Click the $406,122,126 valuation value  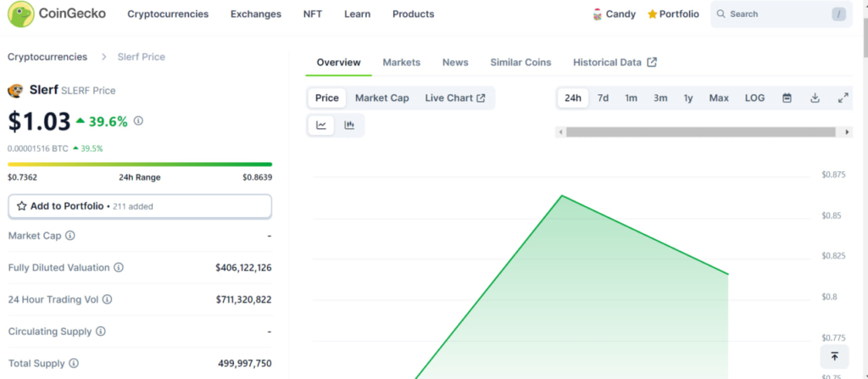pos(243,268)
